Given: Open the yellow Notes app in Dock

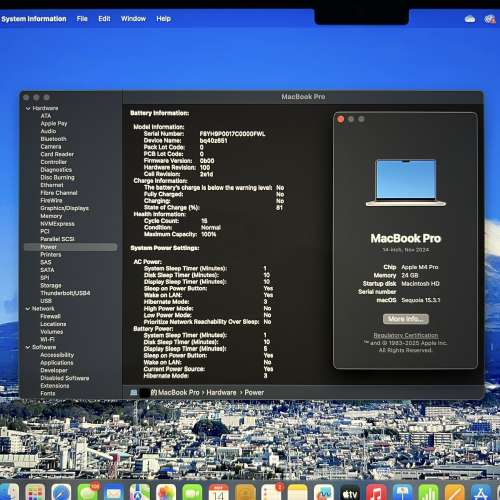Looking at the screenshot, I should pos(297,492).
